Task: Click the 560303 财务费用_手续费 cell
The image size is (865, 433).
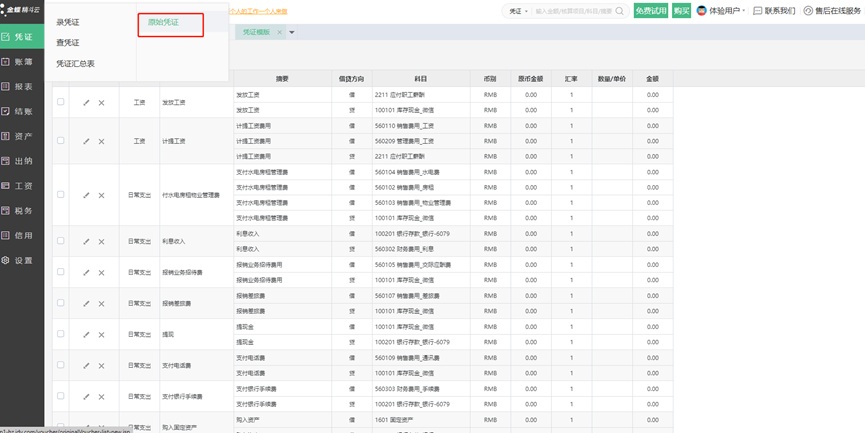Action: click(421, 389)
